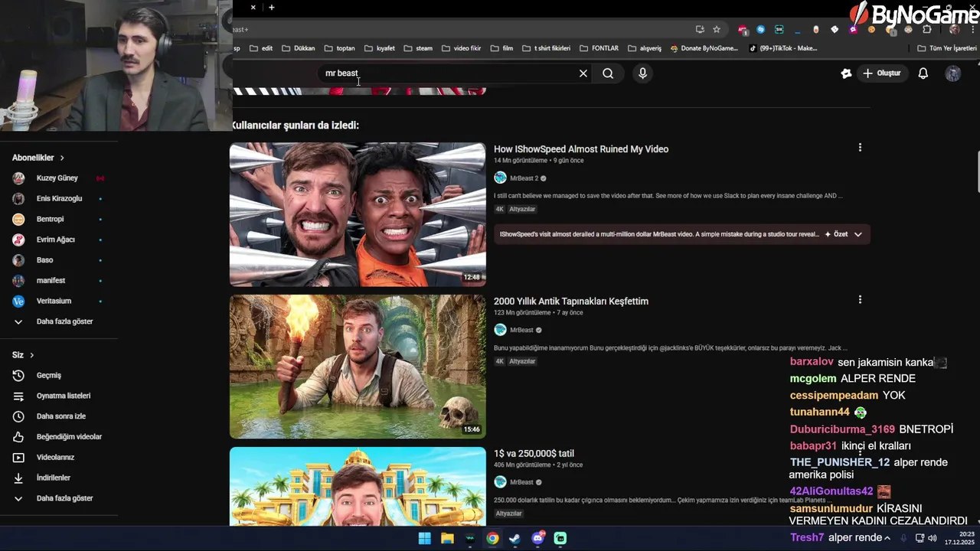Open options menu for IShowSpeed video
The image size is (980, 551).
tap(860, 148)
